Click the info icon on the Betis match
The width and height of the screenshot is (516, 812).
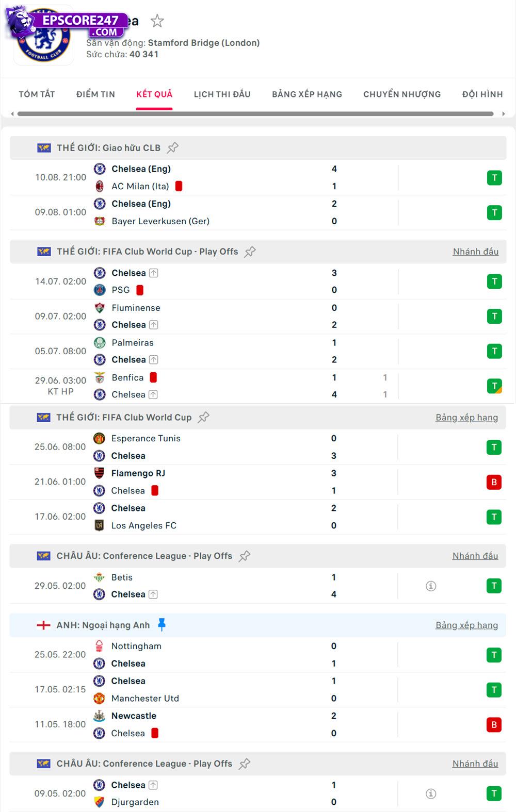point(431,586)
